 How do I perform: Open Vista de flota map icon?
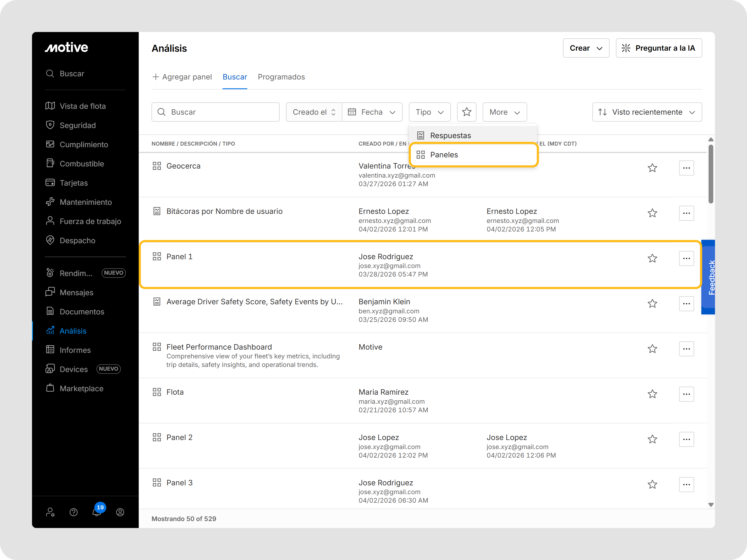[50, 106]
